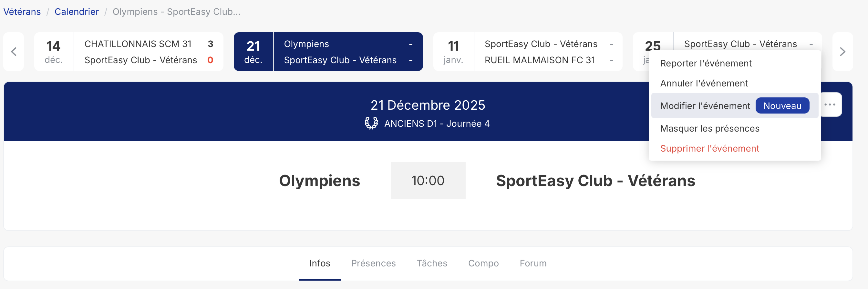Click the previous events left chevron
The image size is (868, 289).
[14, 52]
